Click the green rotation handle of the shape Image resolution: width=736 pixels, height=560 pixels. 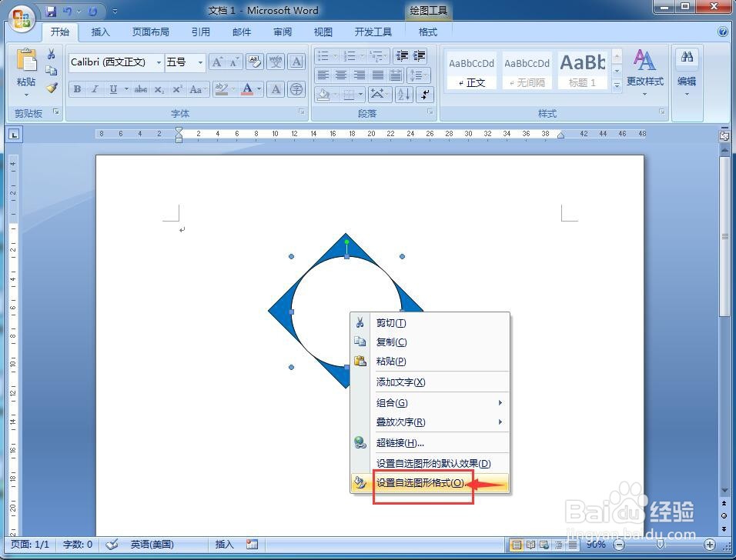347,242
